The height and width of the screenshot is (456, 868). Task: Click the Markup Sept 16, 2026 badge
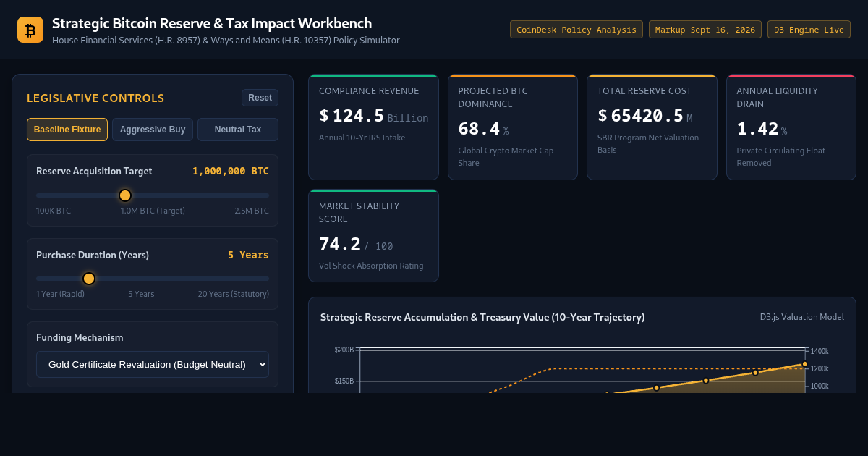705,30
